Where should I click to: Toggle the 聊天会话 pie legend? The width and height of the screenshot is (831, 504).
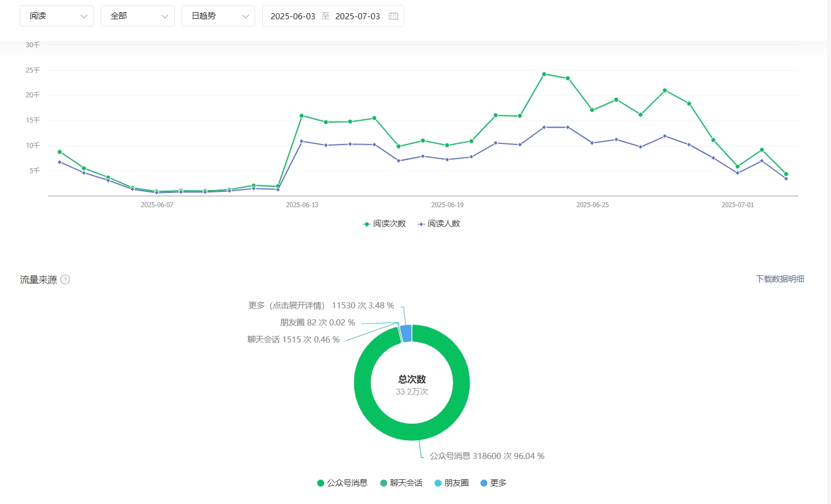pos(401,483)
